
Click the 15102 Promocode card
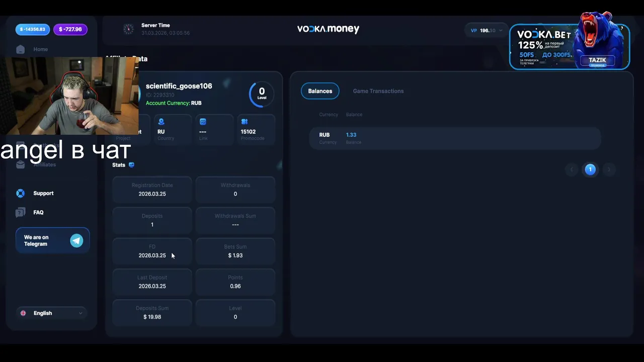(x=256, y=130)
